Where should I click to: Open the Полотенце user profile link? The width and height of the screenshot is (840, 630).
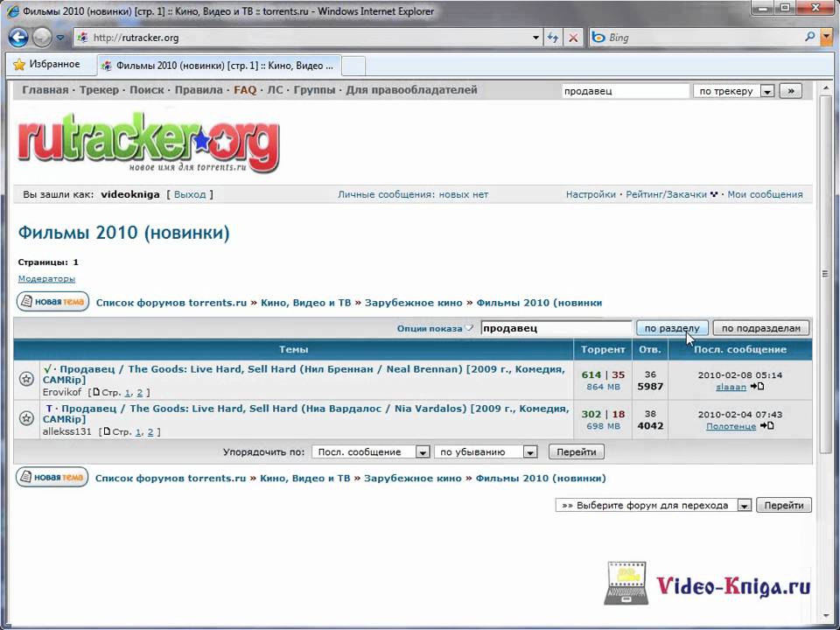click(x=731, y=426)
